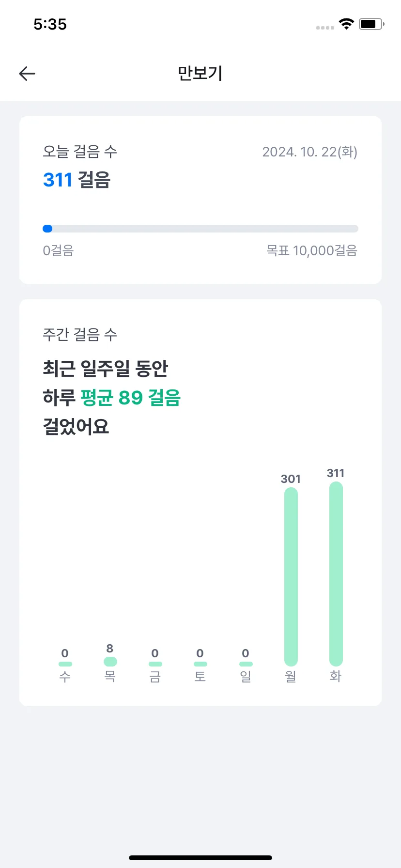Select the tall 화 bar showing 311
The height and width of the screenshot is (868, 401).
coord(336,574)
